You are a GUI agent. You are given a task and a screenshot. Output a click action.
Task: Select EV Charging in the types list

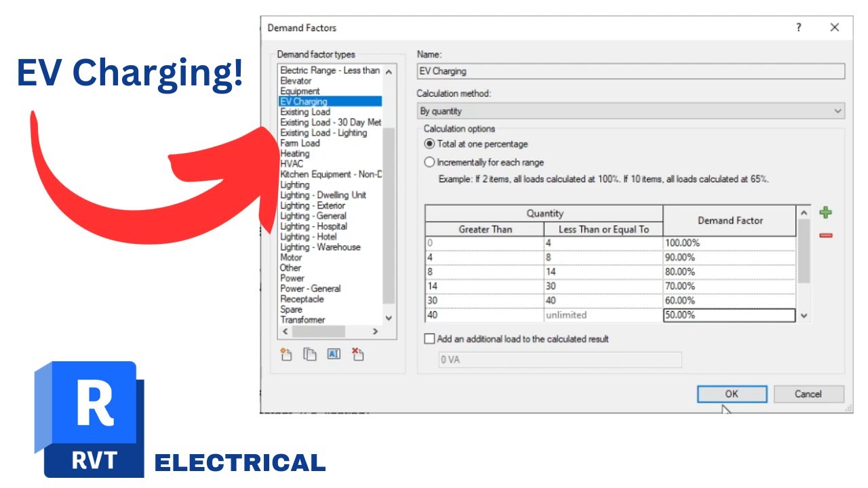[330, 102]
